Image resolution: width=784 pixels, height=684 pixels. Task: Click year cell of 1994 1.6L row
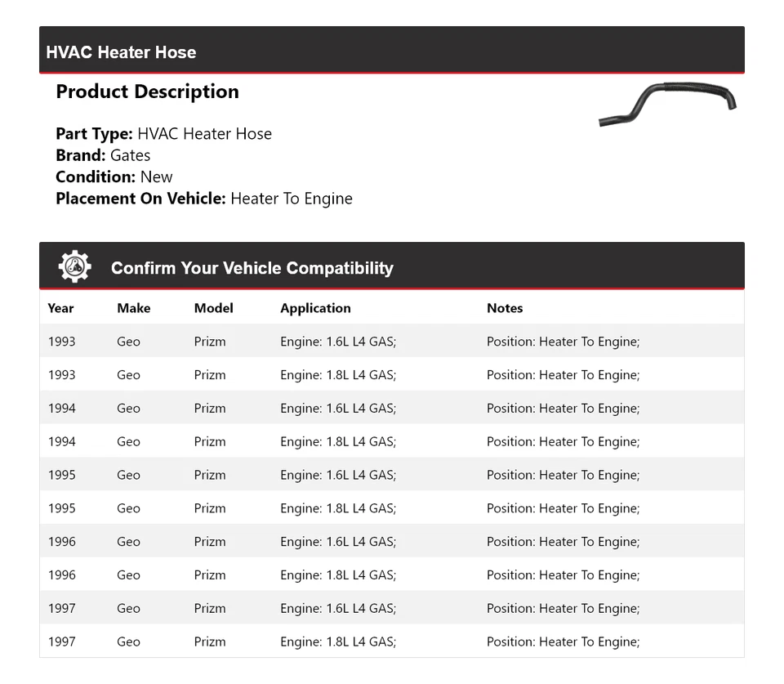click(x=61, y=409)
